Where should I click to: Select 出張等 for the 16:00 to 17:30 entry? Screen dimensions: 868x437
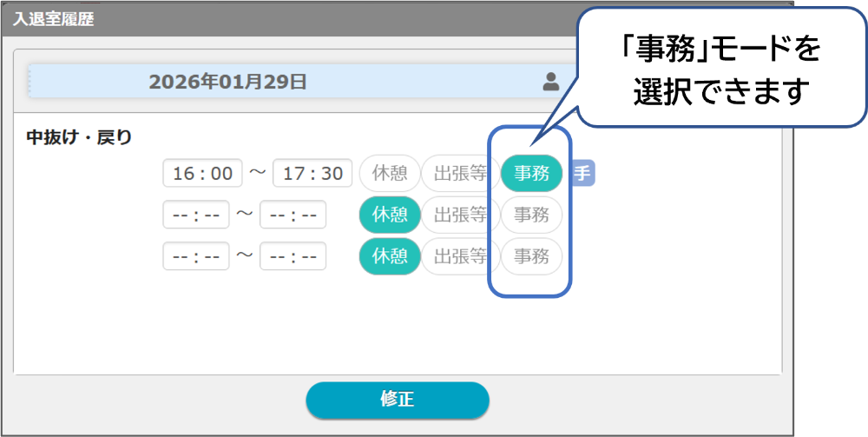pos(458,173)
